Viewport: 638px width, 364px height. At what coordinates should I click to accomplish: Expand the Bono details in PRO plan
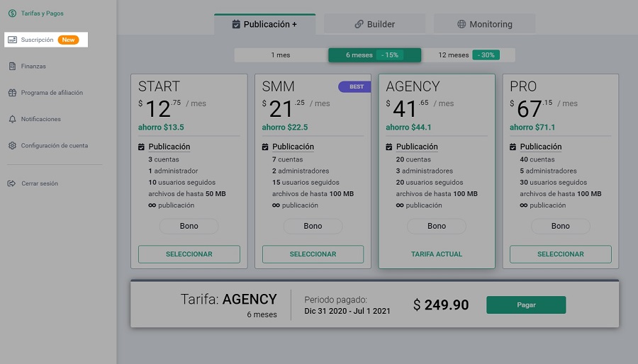pos(561,226)
